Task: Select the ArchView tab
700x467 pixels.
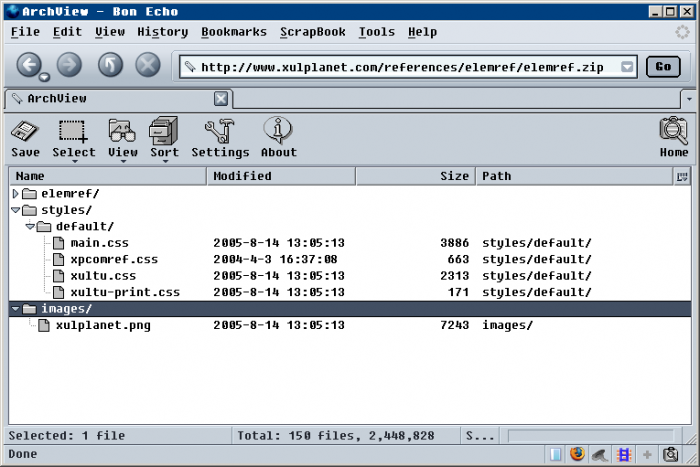Action: [x=119, y=99]
